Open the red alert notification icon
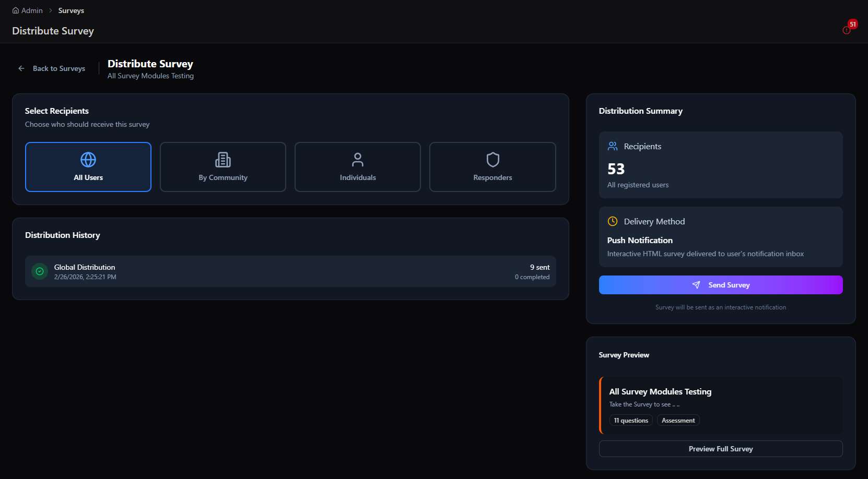 click(847, 30)
